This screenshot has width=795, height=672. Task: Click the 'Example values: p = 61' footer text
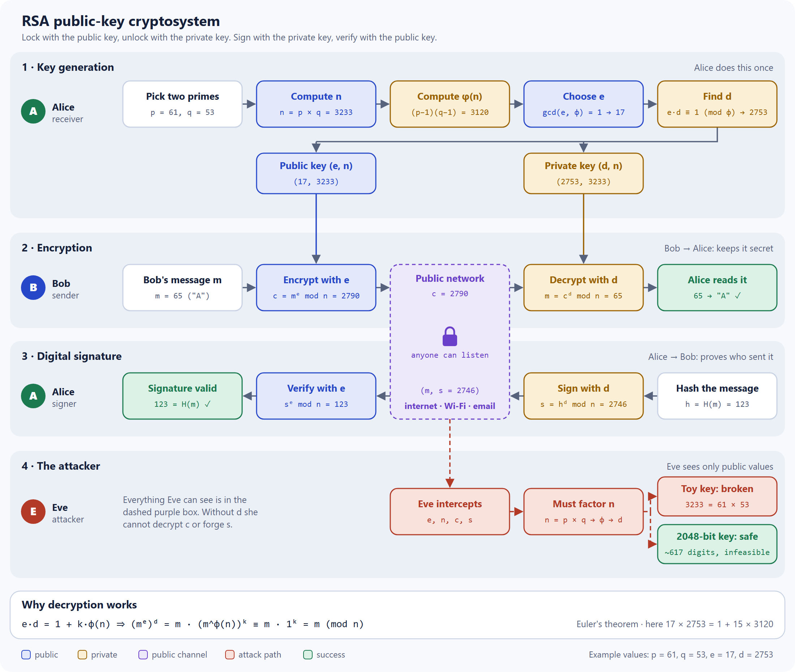(681, 654)
